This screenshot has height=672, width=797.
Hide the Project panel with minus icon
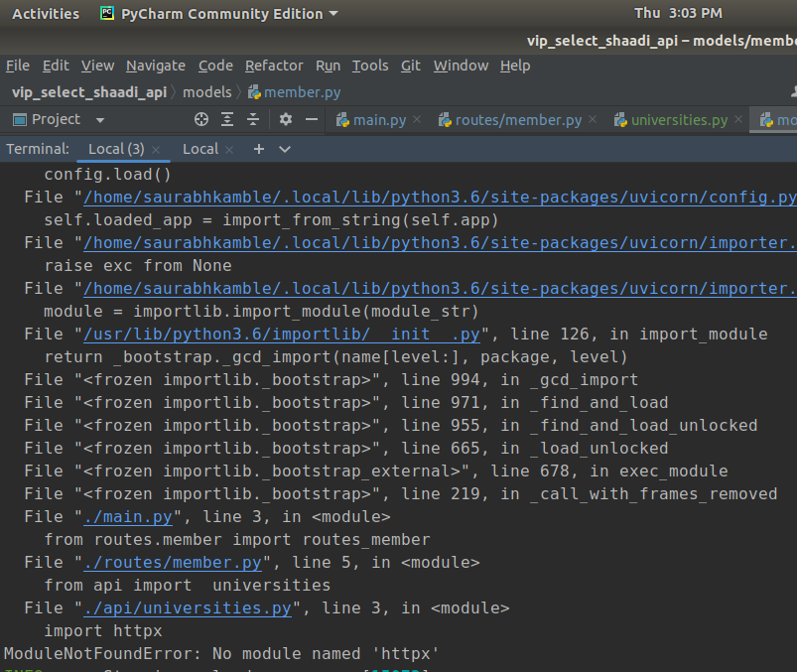[312, 119]
